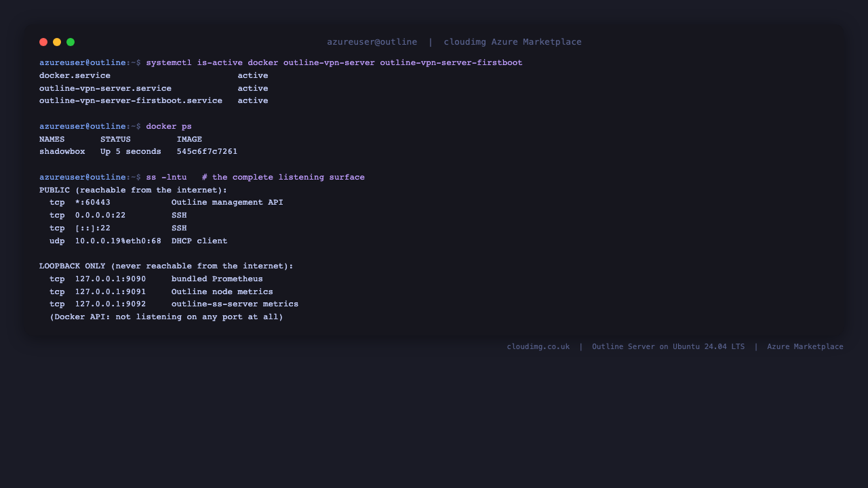Click 'Outline Server on Ubuntu 24.04 LTS' footer text
The height and width of the screenshot is (488, 868).
(x=668, y=347)
